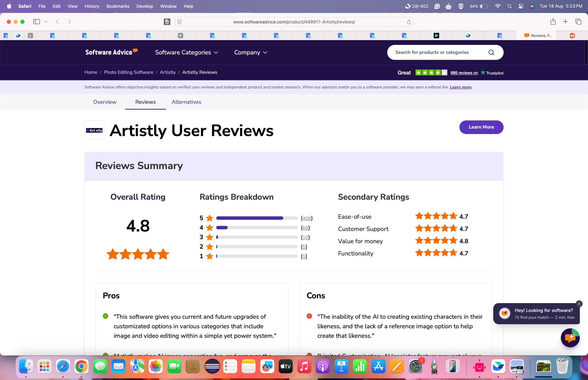Open the Develop menu
588x380 pixels.
pyautogui.click(x=145, y=6)
